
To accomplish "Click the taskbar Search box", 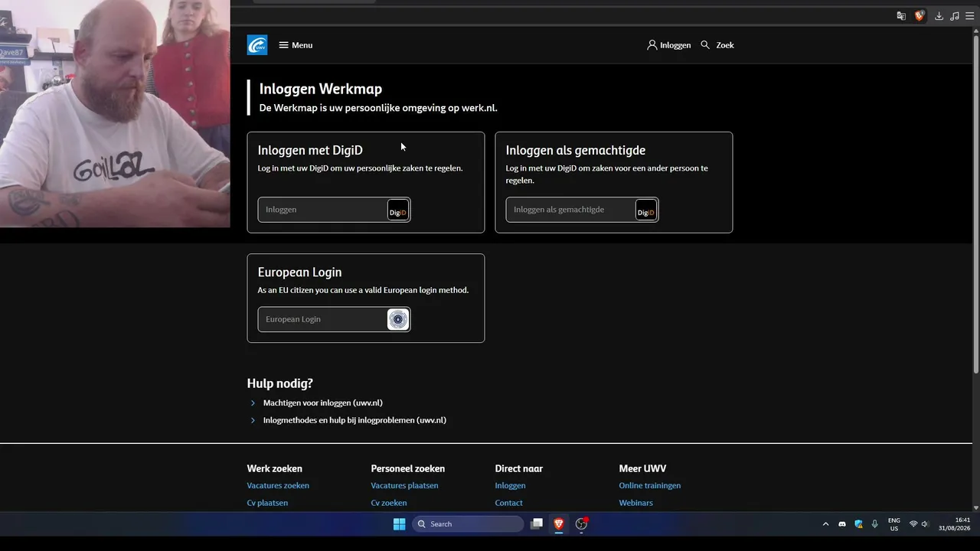I will (468, 524).
